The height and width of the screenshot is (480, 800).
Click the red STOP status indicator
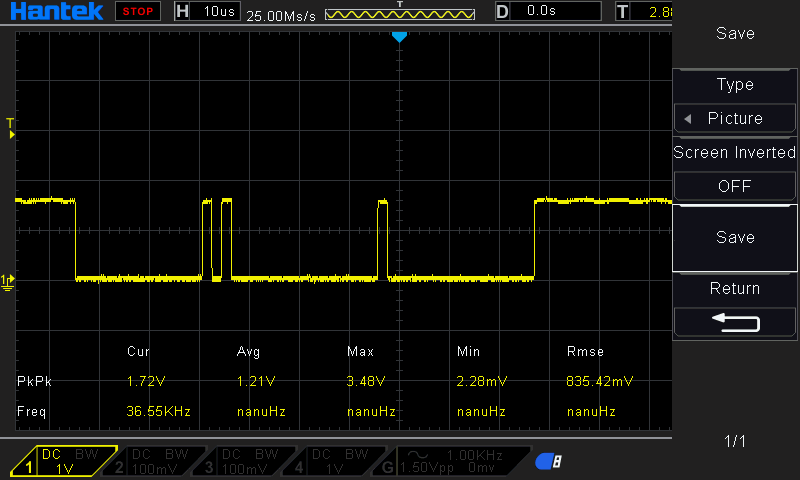138,11
